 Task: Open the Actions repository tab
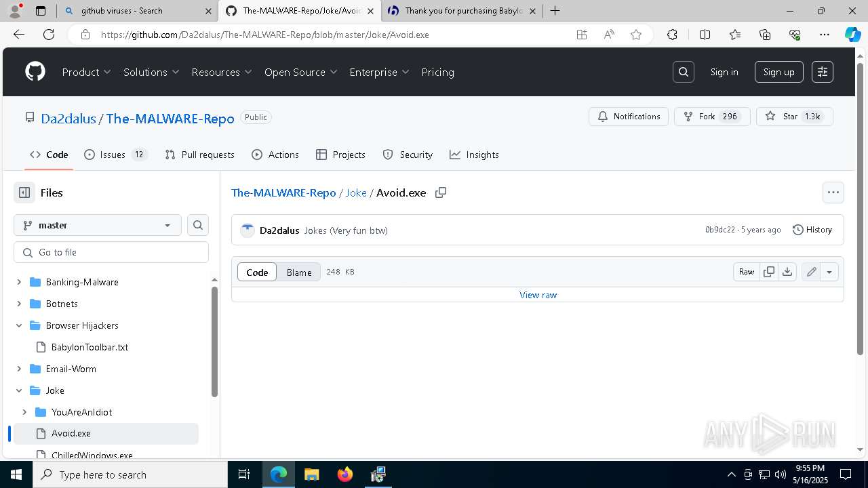pyautogui.click(x=275, y=155)
